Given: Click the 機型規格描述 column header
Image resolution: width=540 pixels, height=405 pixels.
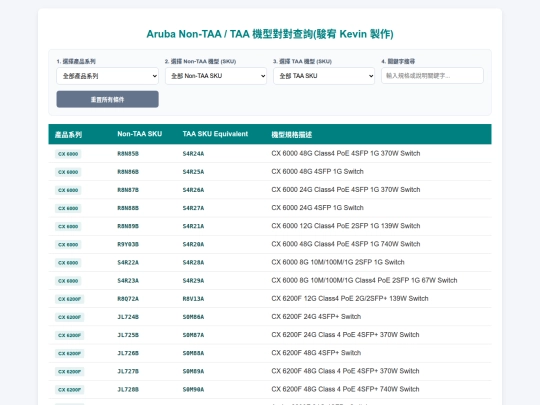Looking at the screenshot, I should pos(291,134).
